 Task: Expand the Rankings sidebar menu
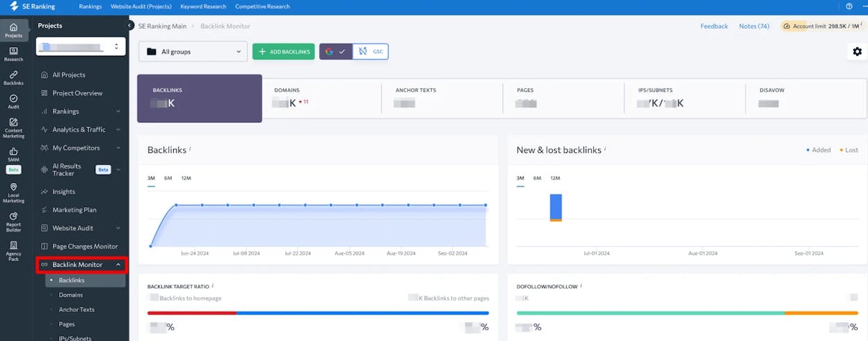81,111
